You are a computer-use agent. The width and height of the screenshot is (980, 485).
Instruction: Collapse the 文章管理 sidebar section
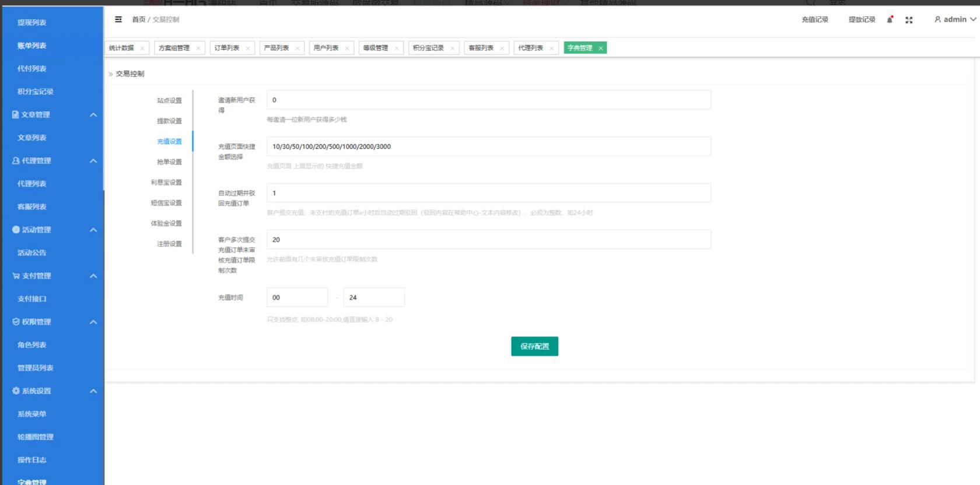tap(93, 115)
